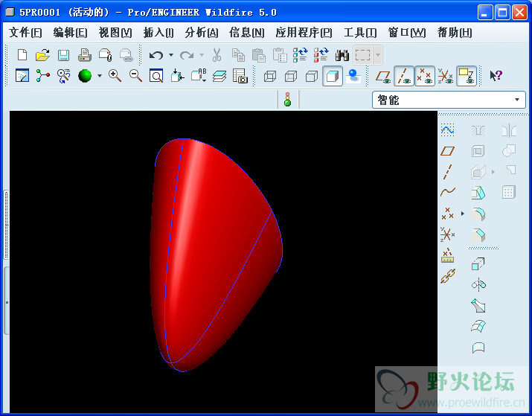Select the Datum Plane tool in the right toolbar
Viewport: 532px width, 416px height.
pyautogui.click(x=447, y=151)
